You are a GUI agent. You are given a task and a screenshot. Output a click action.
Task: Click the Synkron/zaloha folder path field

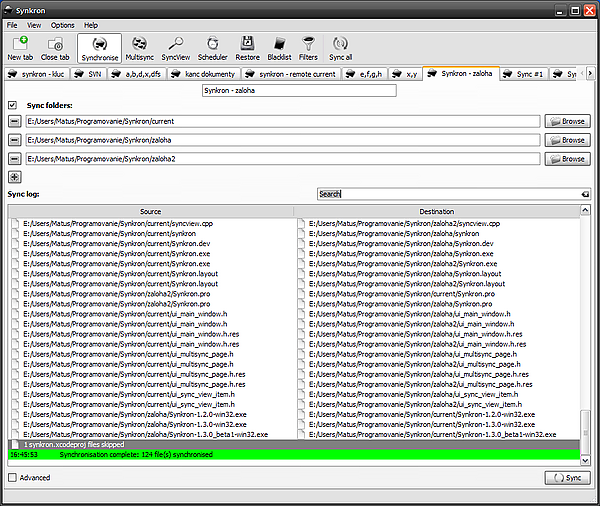pyautogui.click(x=283, y=140)
